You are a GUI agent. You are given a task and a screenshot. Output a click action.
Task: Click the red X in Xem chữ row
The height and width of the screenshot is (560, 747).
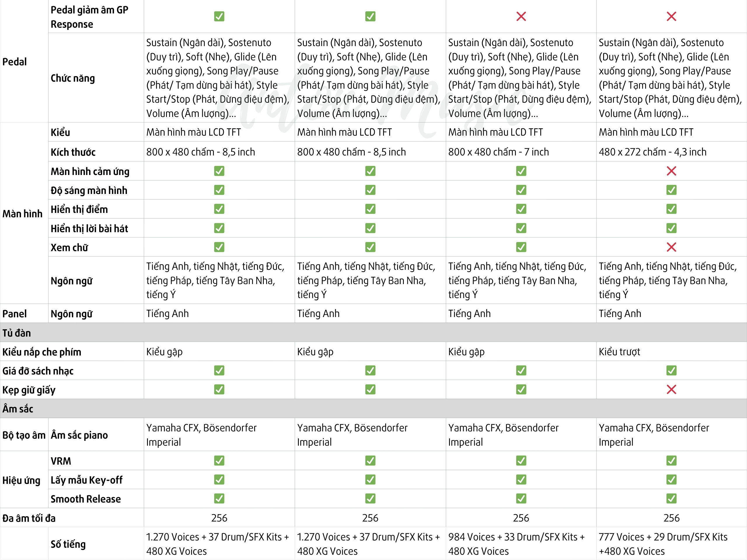point(671,247)
